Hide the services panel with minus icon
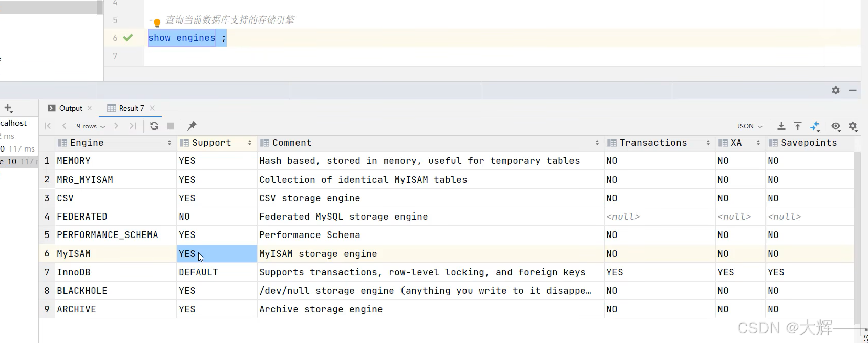 [853, 90]
